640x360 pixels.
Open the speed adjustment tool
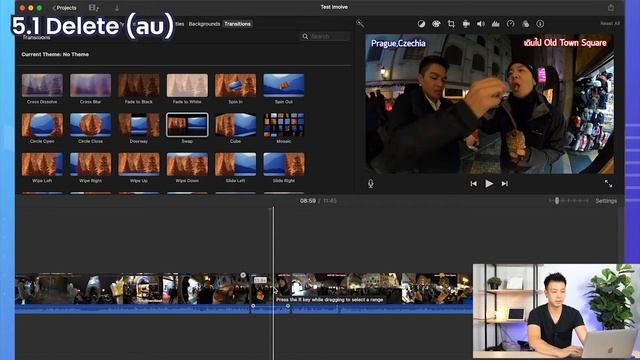(511, 24)
